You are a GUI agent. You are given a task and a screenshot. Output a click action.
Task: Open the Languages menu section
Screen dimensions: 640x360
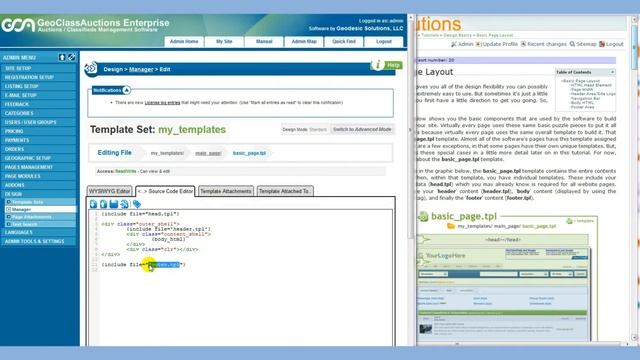point(38,232)
